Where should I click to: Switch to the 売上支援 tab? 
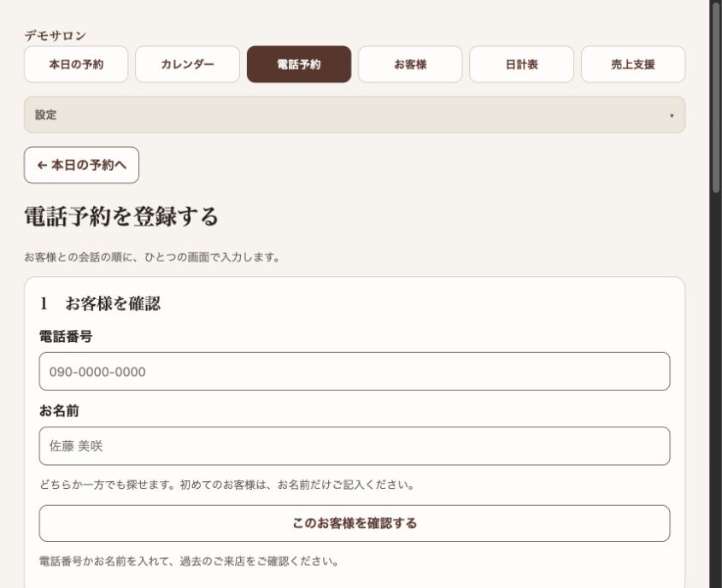point(633,64)
